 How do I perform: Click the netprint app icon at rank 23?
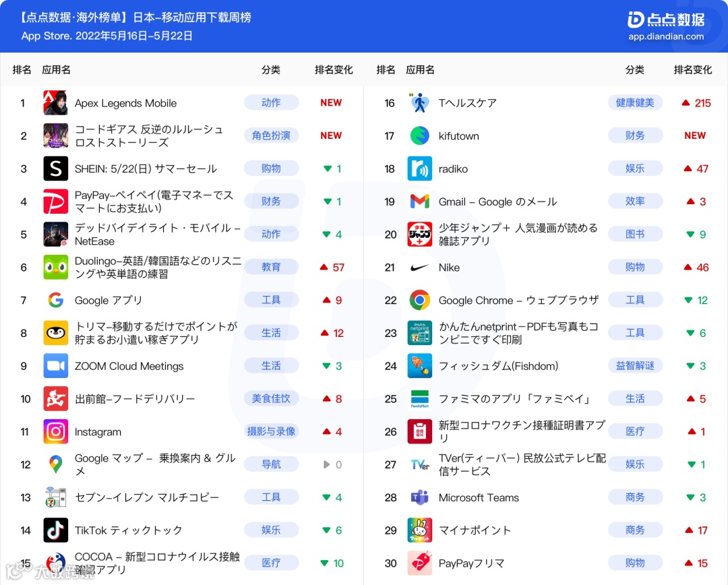pos(420,333)
